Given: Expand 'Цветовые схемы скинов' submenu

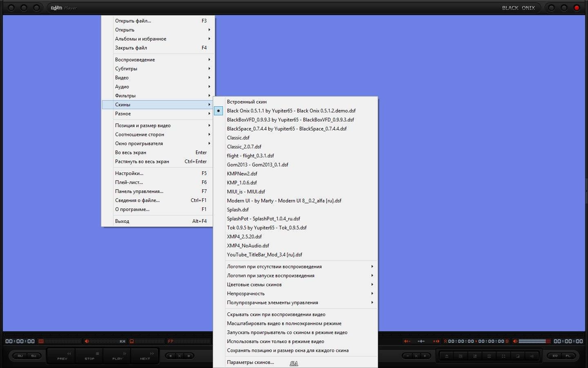Looking at the screenshot, I should click(295, 285).
